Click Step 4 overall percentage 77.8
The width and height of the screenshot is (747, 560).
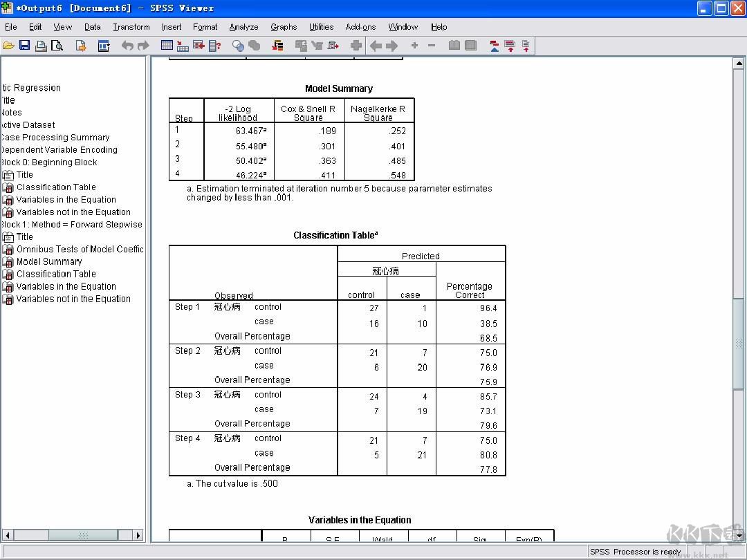pos(488,469)
